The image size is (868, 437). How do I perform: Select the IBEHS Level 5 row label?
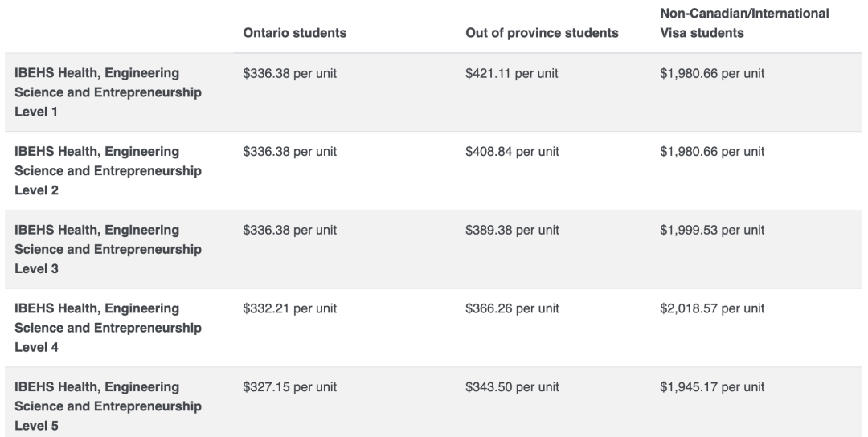pos(108,406)
